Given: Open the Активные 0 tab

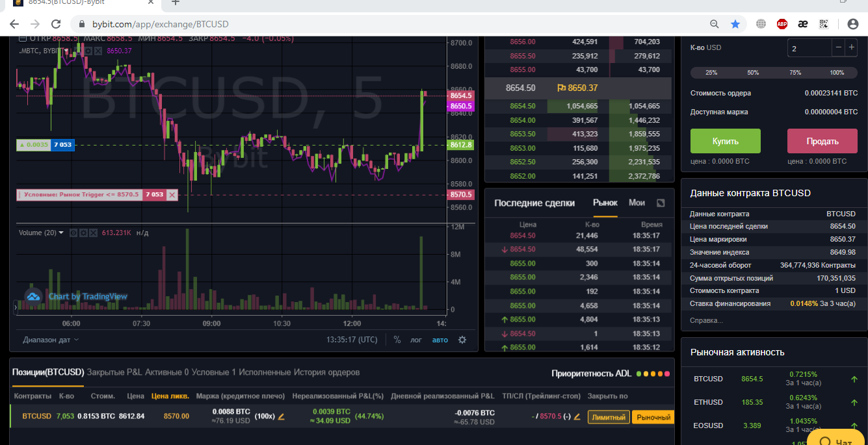Looking at the screenshot, I should [167, 372].
